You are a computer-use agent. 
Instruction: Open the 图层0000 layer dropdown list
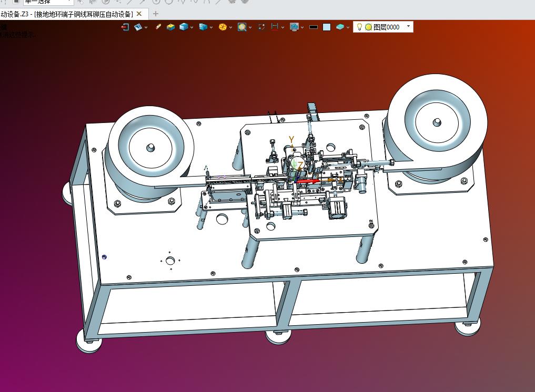(x=408, y=26)
